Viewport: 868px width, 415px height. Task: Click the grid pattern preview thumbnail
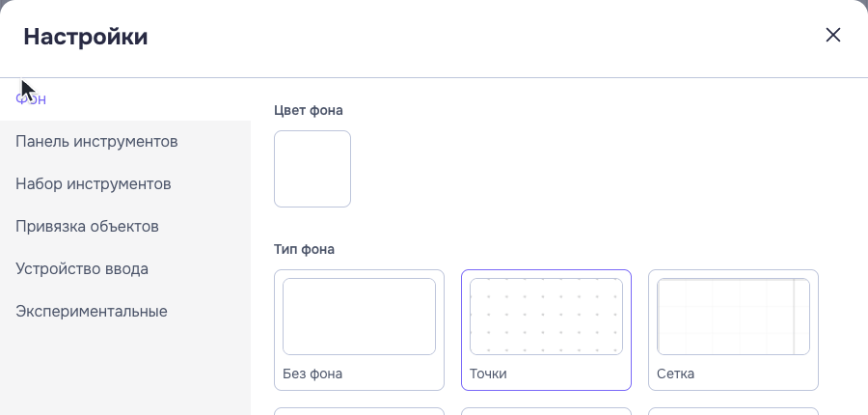734,317
